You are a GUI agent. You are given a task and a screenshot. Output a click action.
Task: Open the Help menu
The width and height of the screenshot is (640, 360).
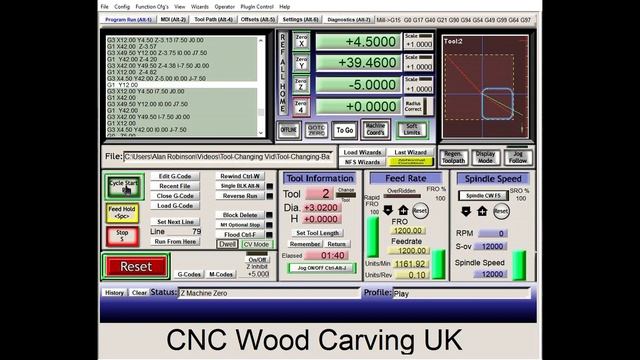point(284,7)
